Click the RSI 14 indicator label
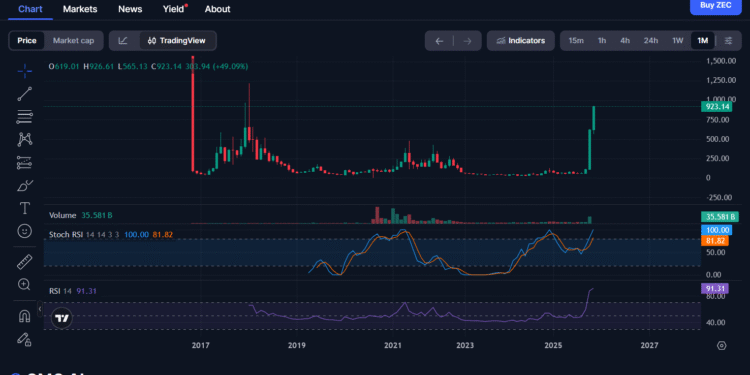Image resolution: width=750 pixels, height=375 pixels. coord(61,291)
